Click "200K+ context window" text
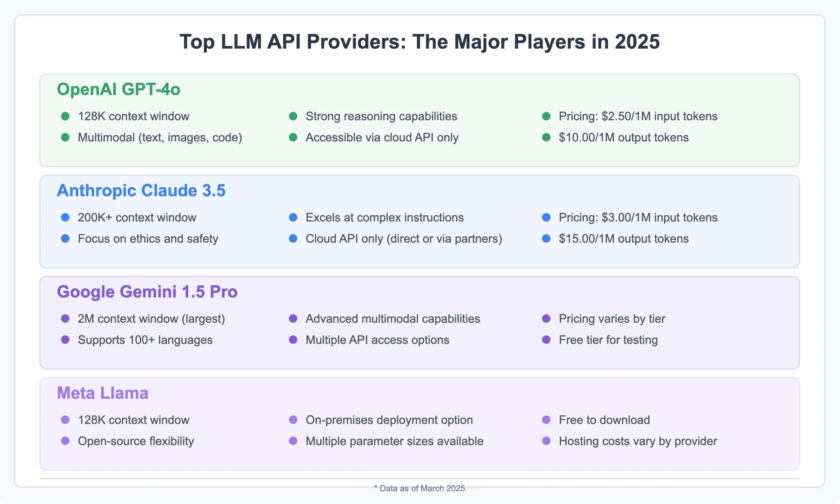 pyautogui.click(x=137, y=217)
